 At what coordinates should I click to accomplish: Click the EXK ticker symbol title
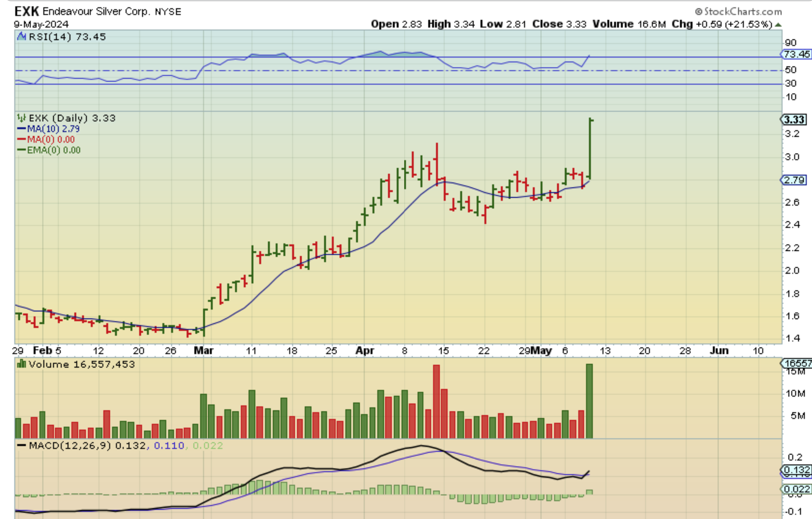point(27,11)
